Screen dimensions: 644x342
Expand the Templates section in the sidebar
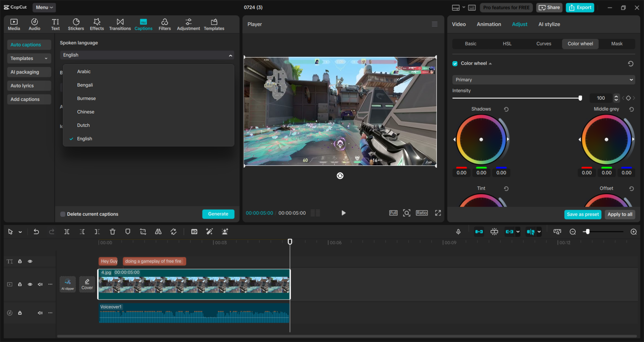click(29, 58)
